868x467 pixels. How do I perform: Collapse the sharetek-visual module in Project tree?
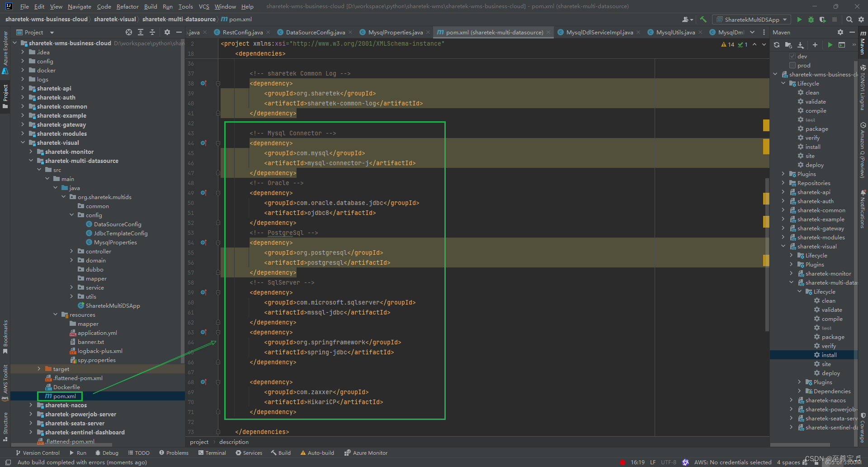coord(23,143)
